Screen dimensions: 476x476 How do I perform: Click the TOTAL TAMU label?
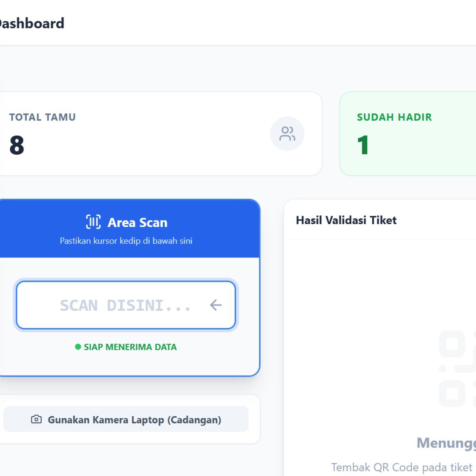(42, 117)
